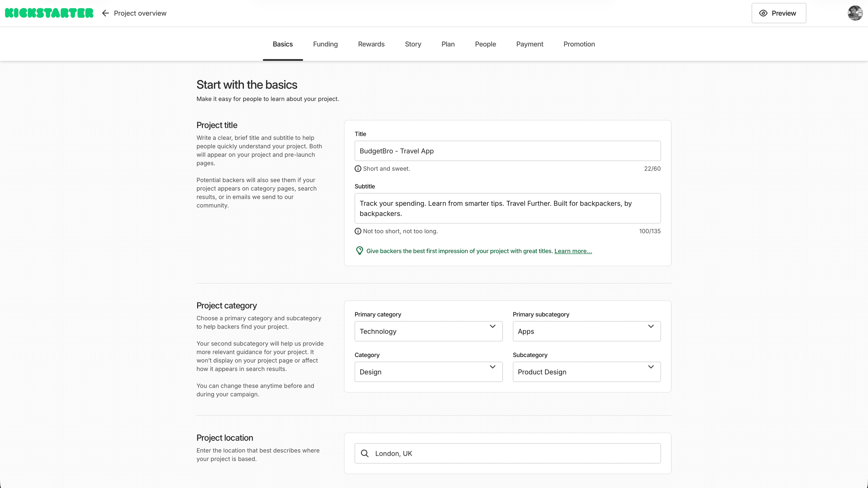Click the Preview button

[x=779, y=13]
